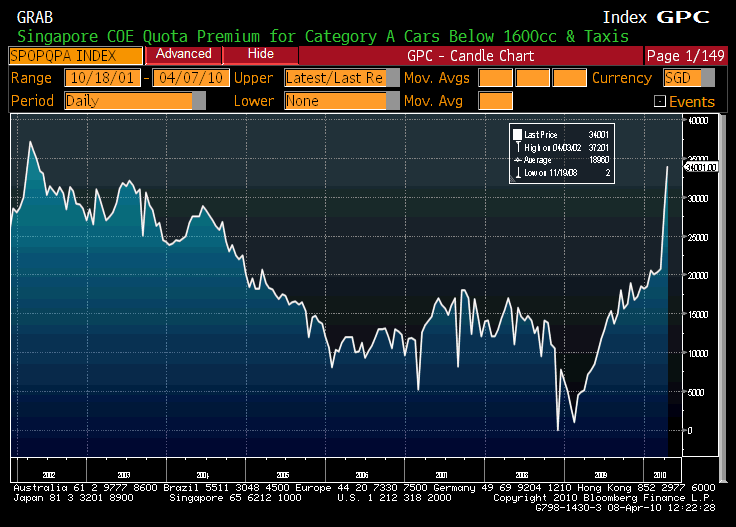Open the Currency SGD dropdown
The image size is (736, 527).
point(689,78)
